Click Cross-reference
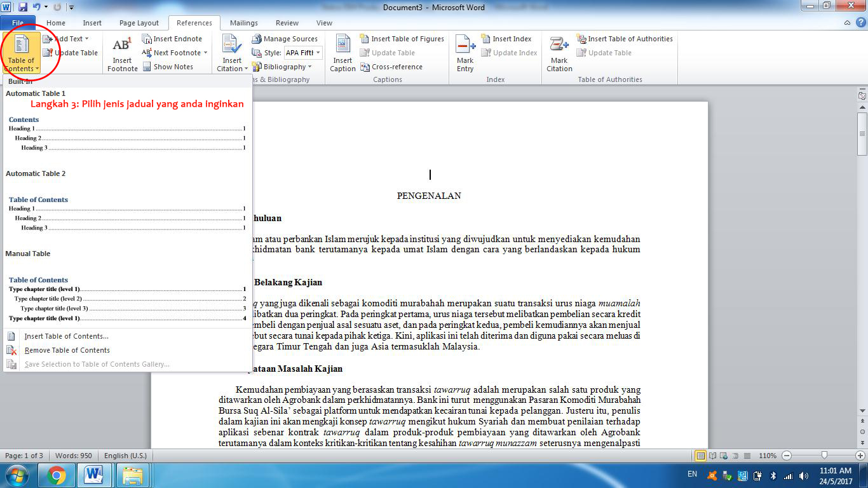The height and width of the screenshot is (488, 868). click(x=391, y=67)
